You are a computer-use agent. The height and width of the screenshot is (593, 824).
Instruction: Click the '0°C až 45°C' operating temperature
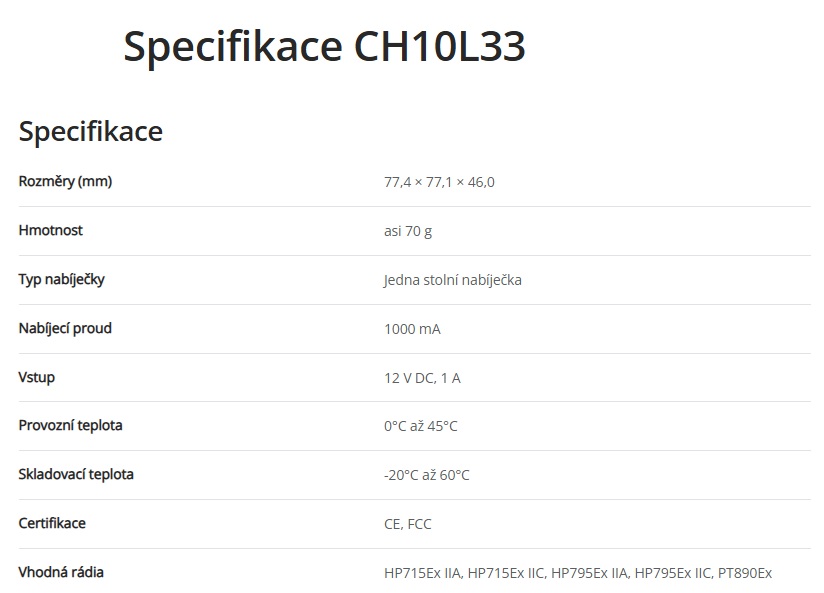[x=420, y=426]
